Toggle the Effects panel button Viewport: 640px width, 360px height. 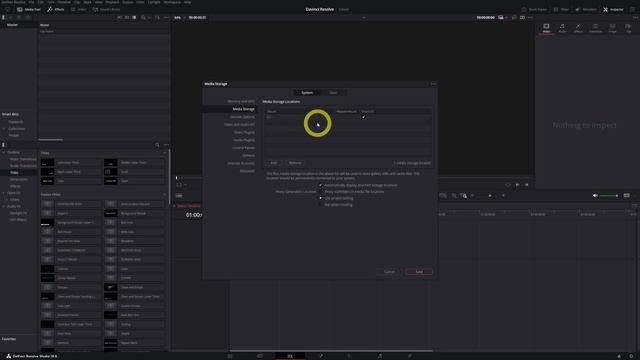tap(56, 9)
